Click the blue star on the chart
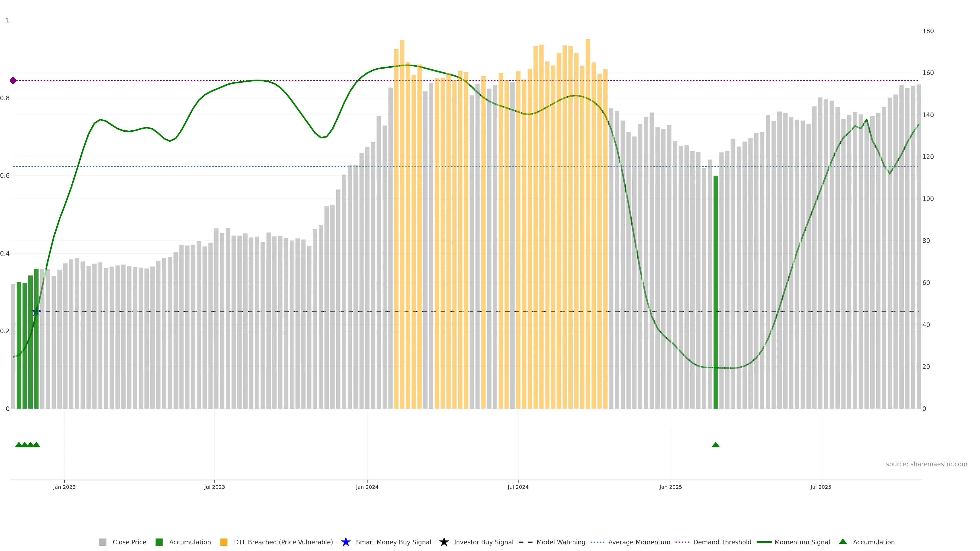Image resolution: width=980 pixels, height=551 pixels. tap(36, 312)
